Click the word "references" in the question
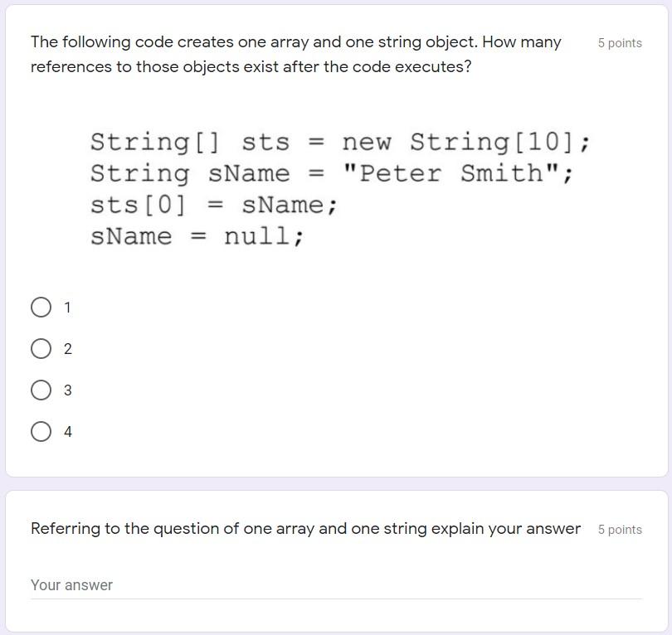The width and height of the screenshot is (672, 635). coord(71,67)
